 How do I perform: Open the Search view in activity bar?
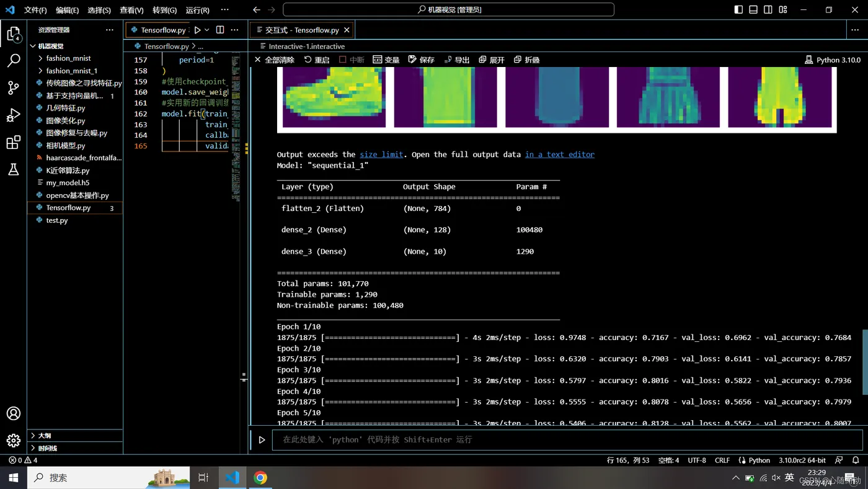(x=14, y=60)
